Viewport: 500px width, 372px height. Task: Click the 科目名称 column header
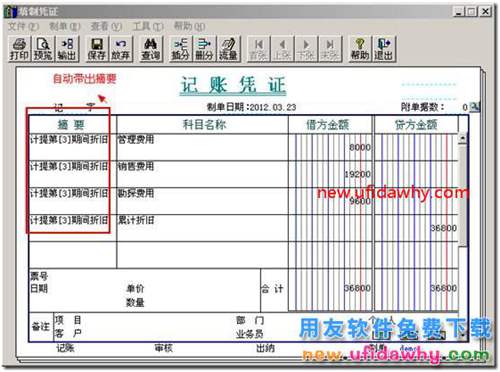coord(202,125)
